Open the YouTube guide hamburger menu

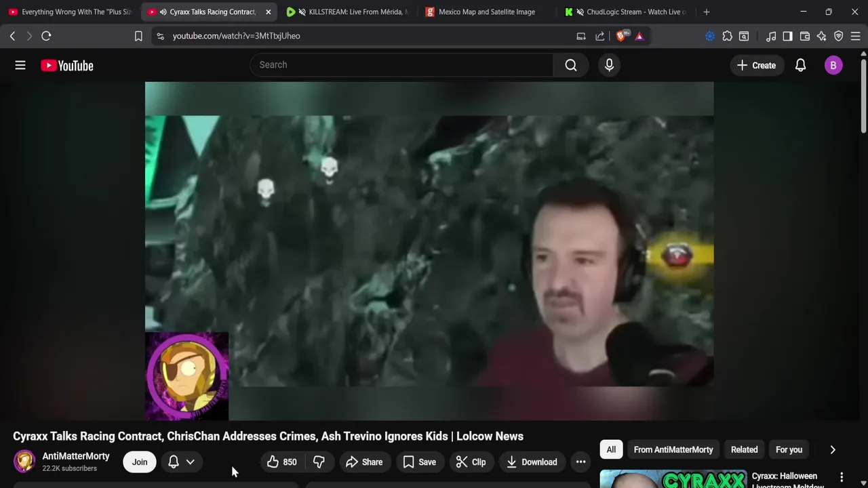click(20, 65)
